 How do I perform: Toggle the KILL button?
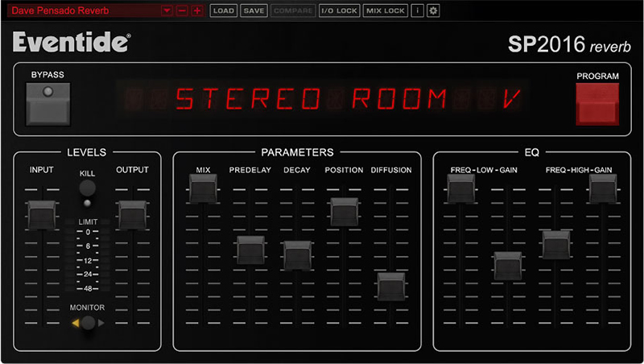pyautogui.click(x=87, y=188)
